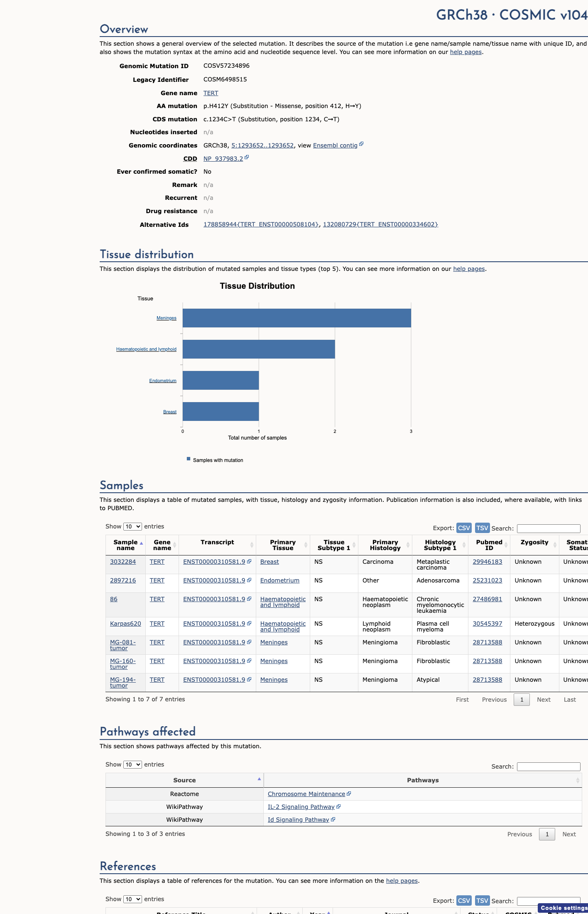This screenshot has height=914, width=588.
Task: Click the Endometrium chart axis label
Action: [x=163, y=381]
